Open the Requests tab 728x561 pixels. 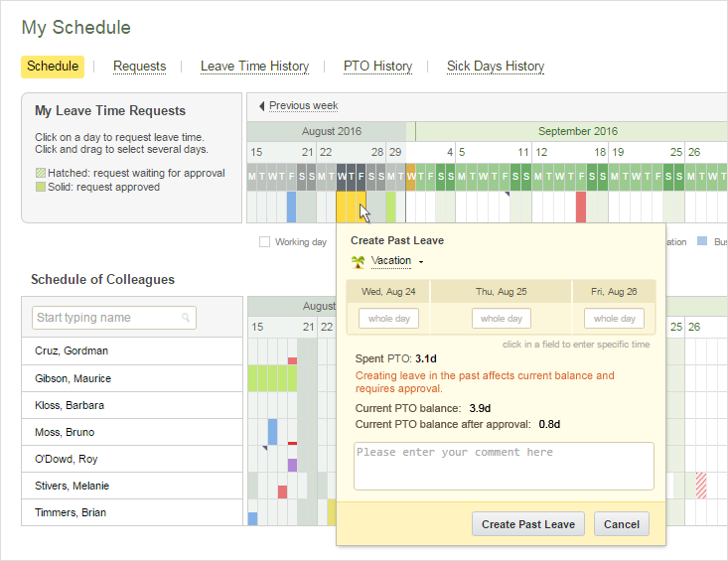[139, 67]
